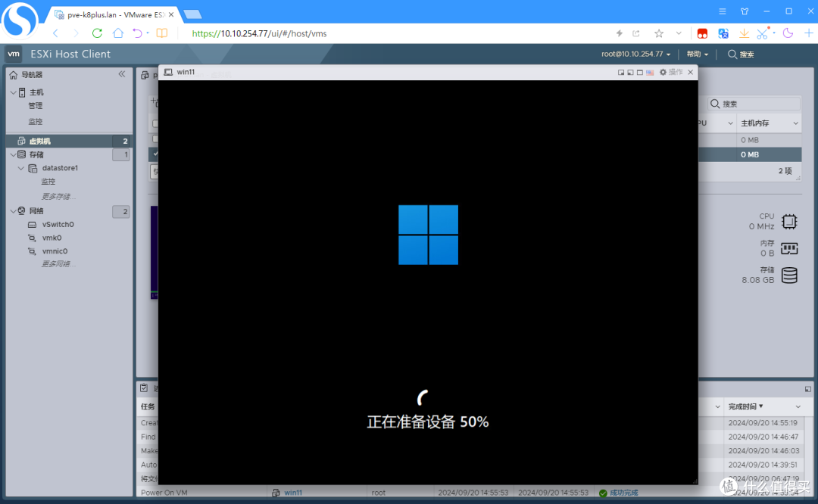Click the 成功完成 status in the tasks list

point(623,493)
